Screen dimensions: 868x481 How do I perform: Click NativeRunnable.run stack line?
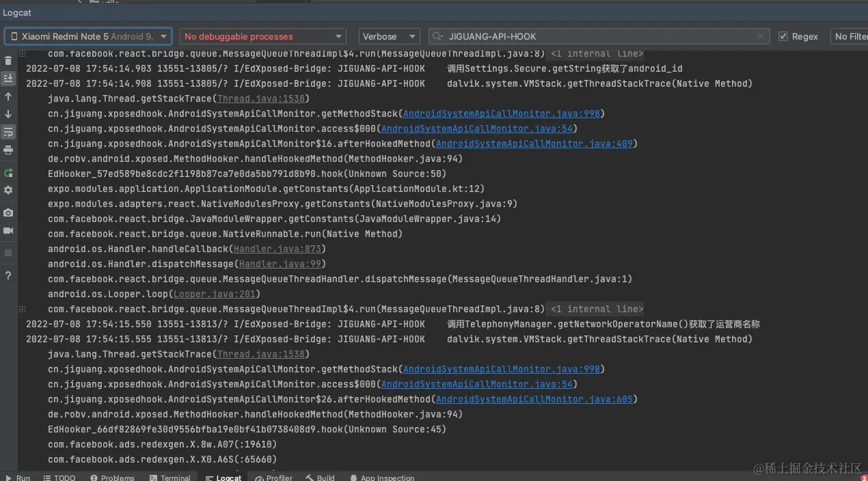(225, 234)
